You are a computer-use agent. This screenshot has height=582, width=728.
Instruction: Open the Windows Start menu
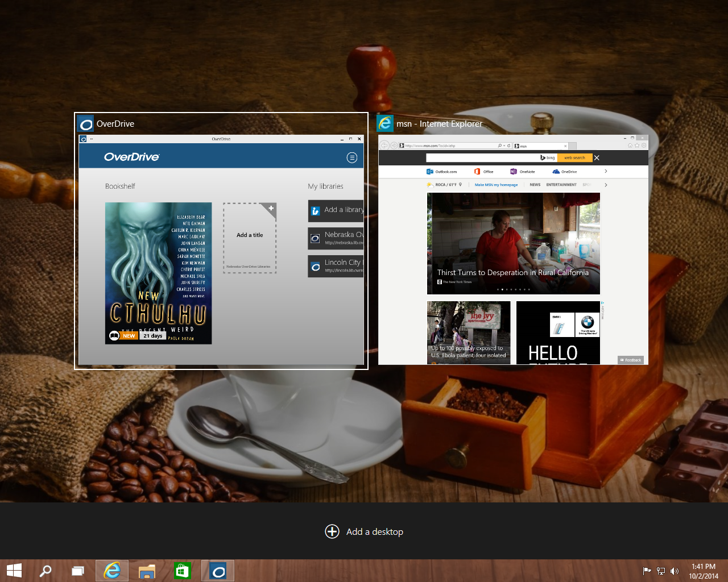click(14, 571)
